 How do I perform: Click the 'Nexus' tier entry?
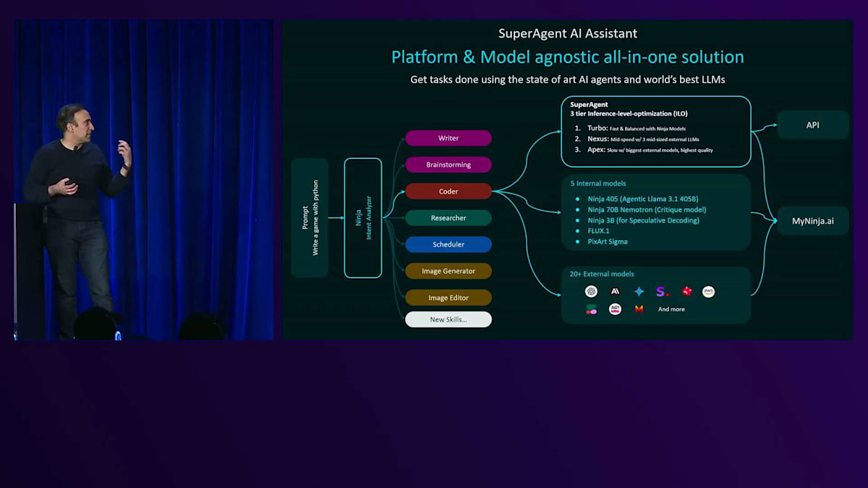pos(637,139)
